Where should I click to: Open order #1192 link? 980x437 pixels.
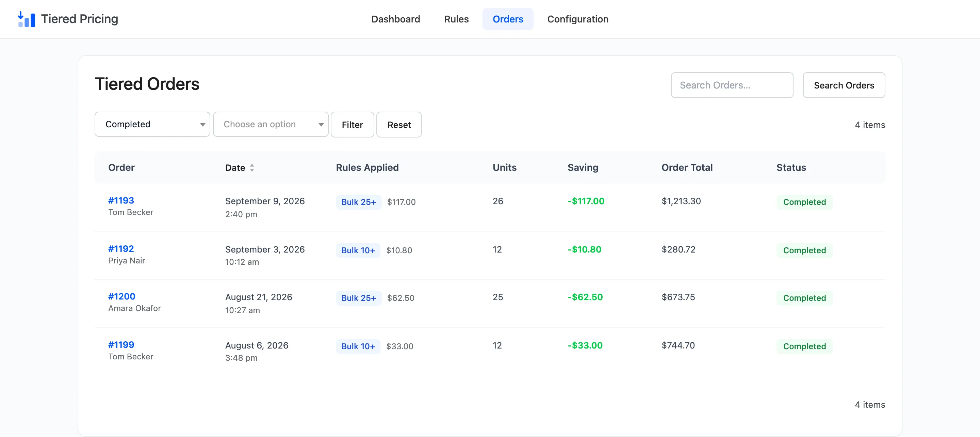[x=121, y=248]
